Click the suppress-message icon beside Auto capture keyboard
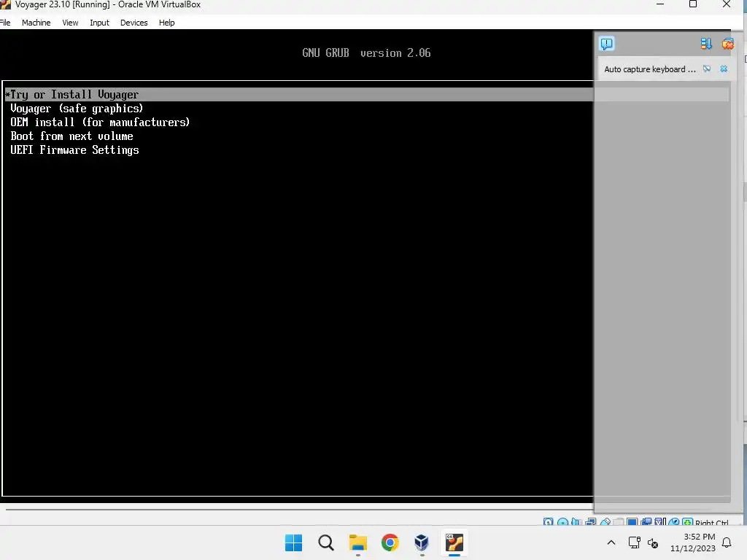Image resolution: width=747 pixels, height=560 pixels. pos(707,69)
